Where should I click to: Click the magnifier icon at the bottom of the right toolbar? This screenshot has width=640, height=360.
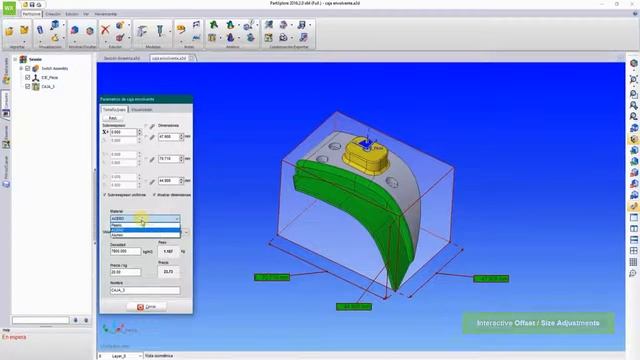[633, 273]
